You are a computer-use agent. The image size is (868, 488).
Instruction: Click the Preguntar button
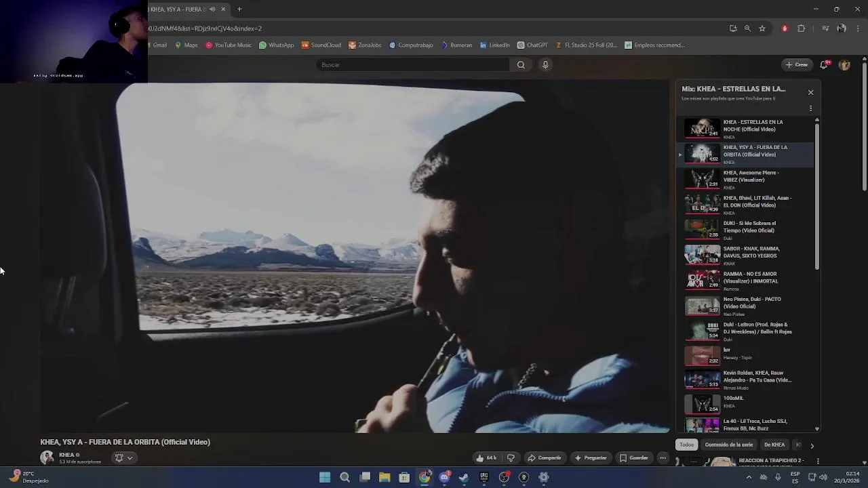coord(590,458)
